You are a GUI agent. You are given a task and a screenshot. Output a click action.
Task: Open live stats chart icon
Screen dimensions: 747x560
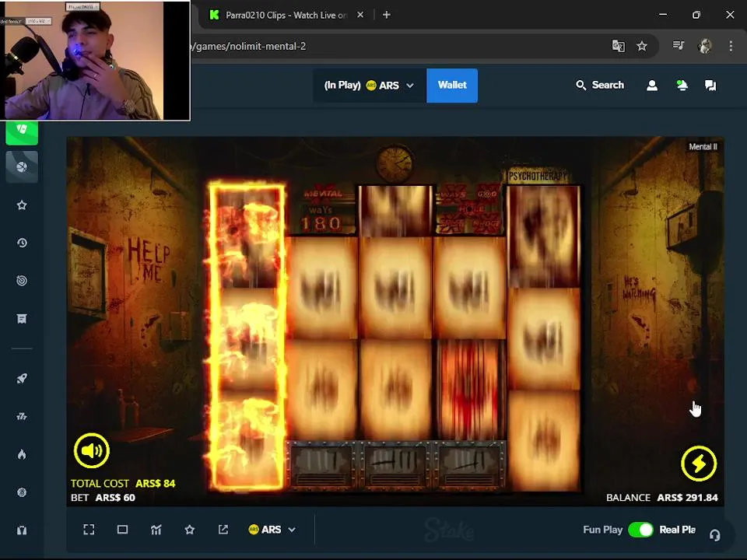156,530
